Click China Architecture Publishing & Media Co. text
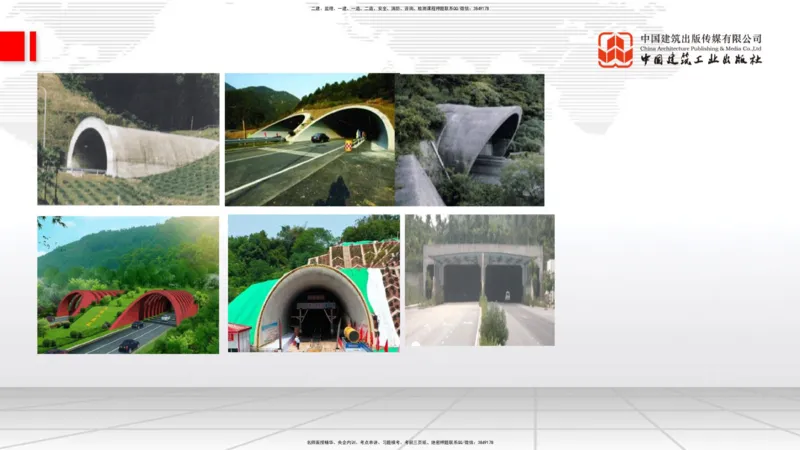Image resolution: width=800 pixels, height=450 pixels. pos(701,48)
